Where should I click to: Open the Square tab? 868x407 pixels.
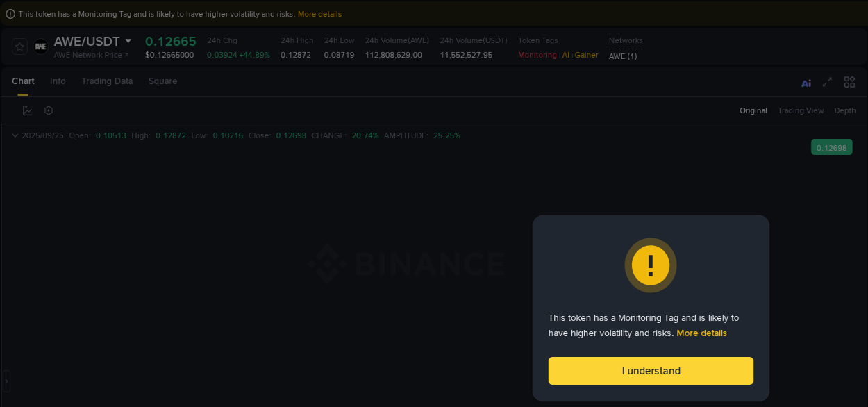click(x=162, y=81)
